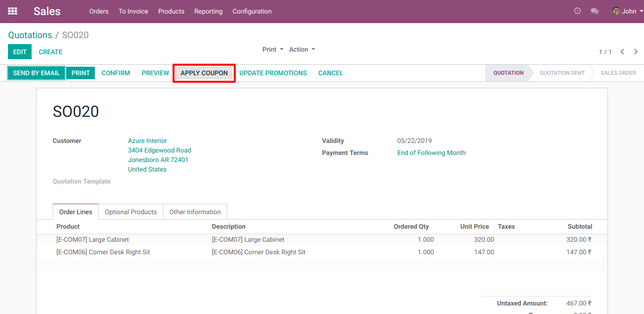Open the Large Cabinet order line
644x314 pixels.
click(x=93, y=240)
